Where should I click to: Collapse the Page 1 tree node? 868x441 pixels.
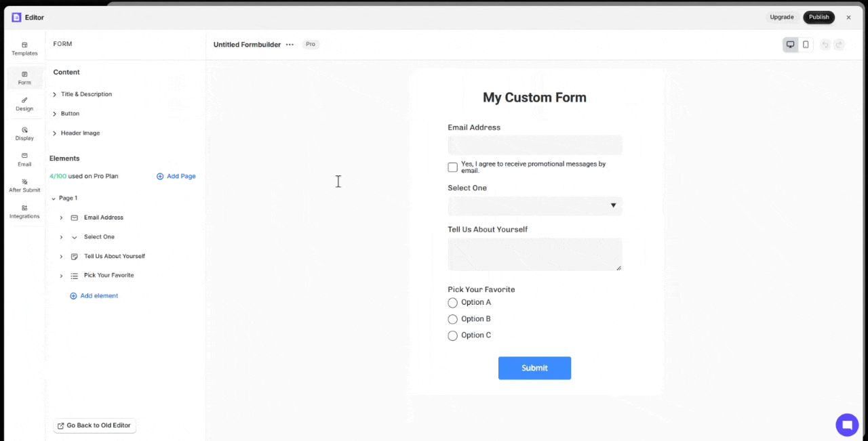coord(54,198)
